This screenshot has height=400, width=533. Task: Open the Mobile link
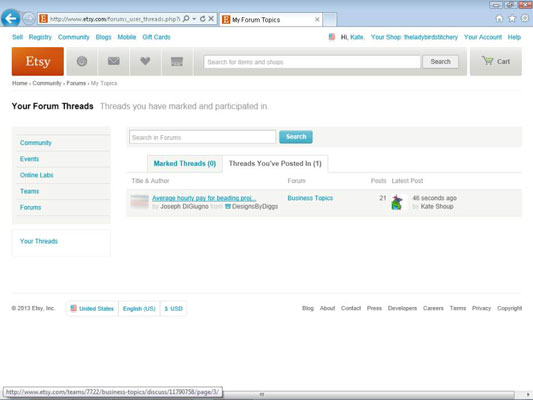(127, 37)
